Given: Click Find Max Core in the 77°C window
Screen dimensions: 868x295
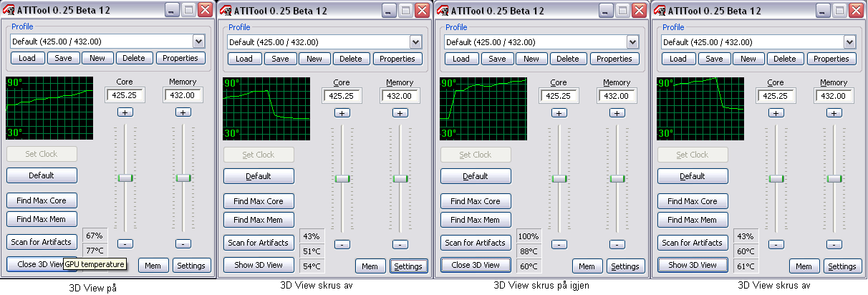Looking at the screenshot, I should 42,201.
